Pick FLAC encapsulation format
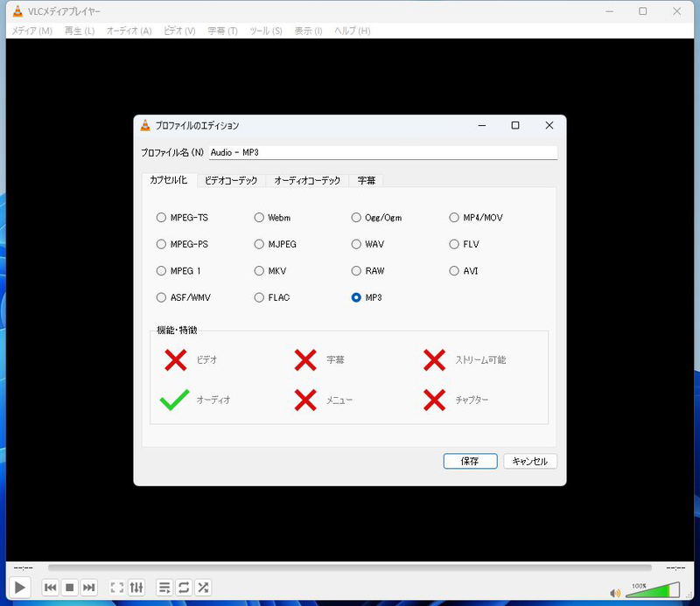 (272, 297)
